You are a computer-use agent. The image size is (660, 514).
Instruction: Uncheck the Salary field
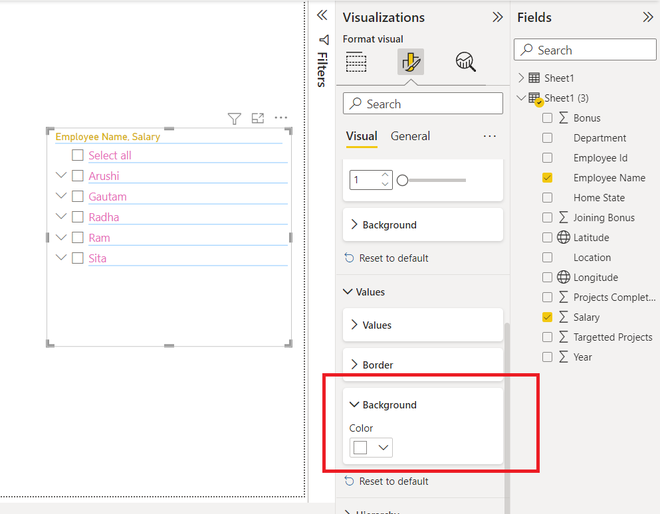click(547, 317)
